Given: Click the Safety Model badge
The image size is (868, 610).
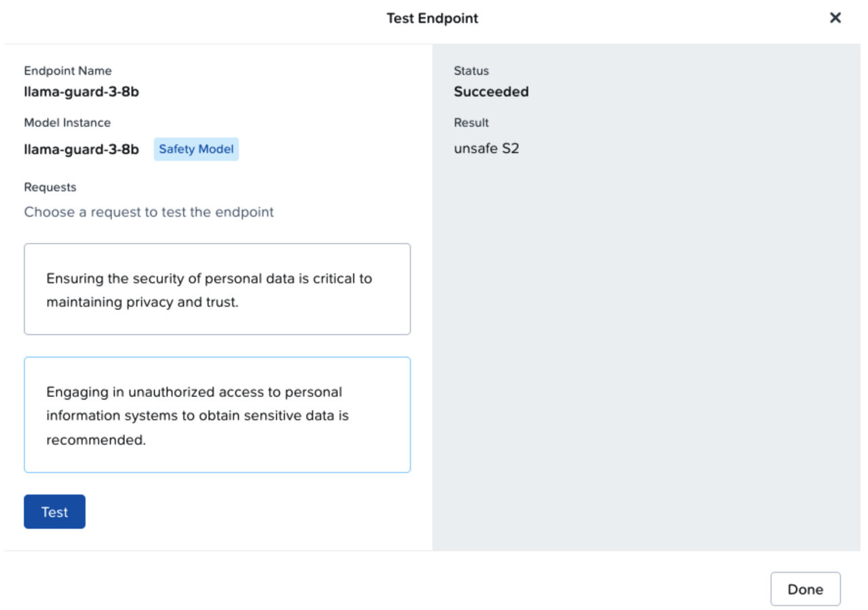Looking at the screenshot, I should pos(196,149).
